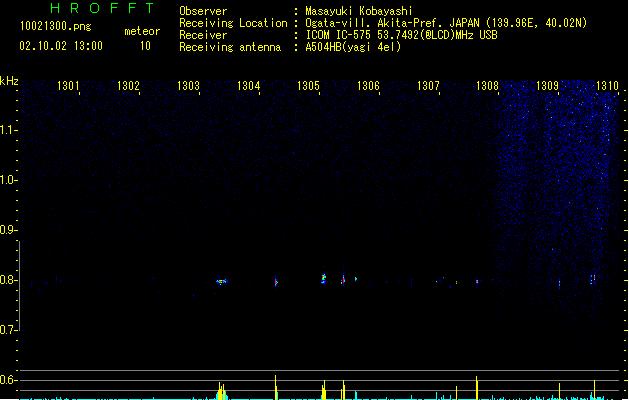Click the meteor echo right of 1305
Screen dimensions: 629x400
(x=324, y=278)
